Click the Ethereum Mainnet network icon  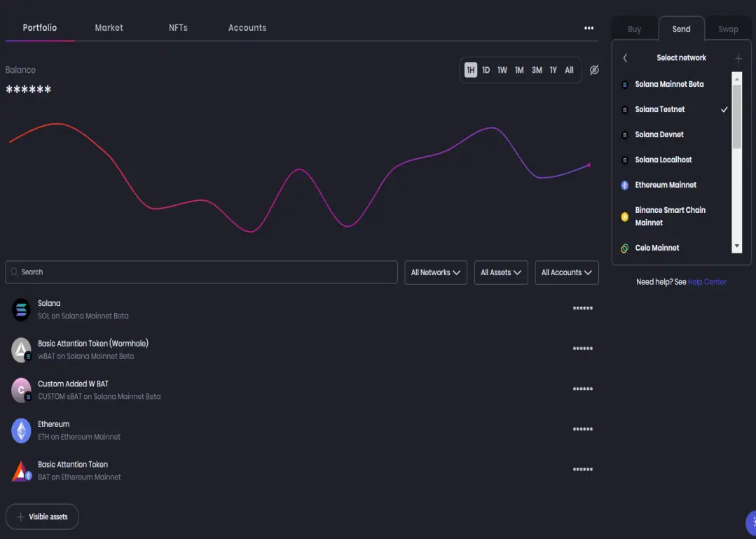tap(624, 185)
